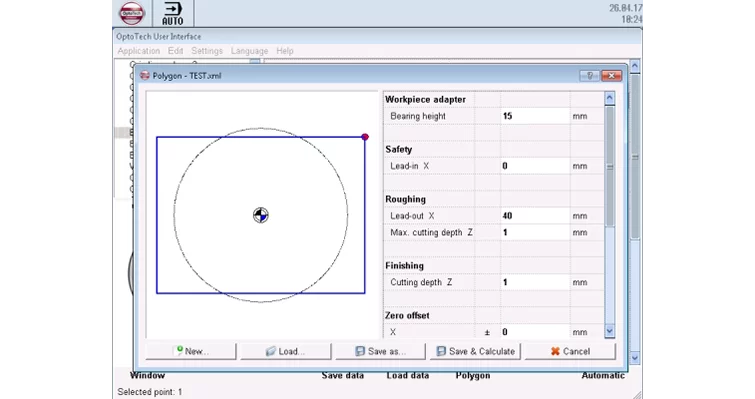Cancel the Polygon dialog
This screenshot has width=755, height=399.
click(x=570, y=351)
